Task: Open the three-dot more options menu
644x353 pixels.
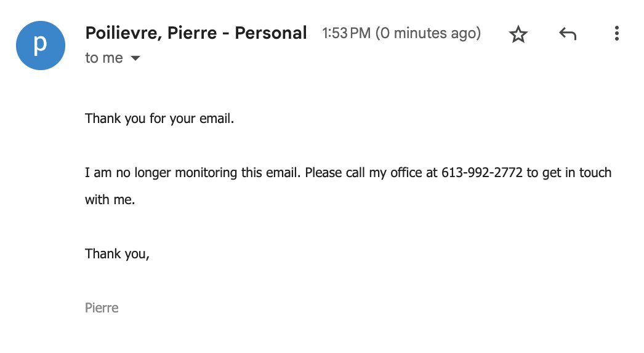Action: (x=616, y=33)
